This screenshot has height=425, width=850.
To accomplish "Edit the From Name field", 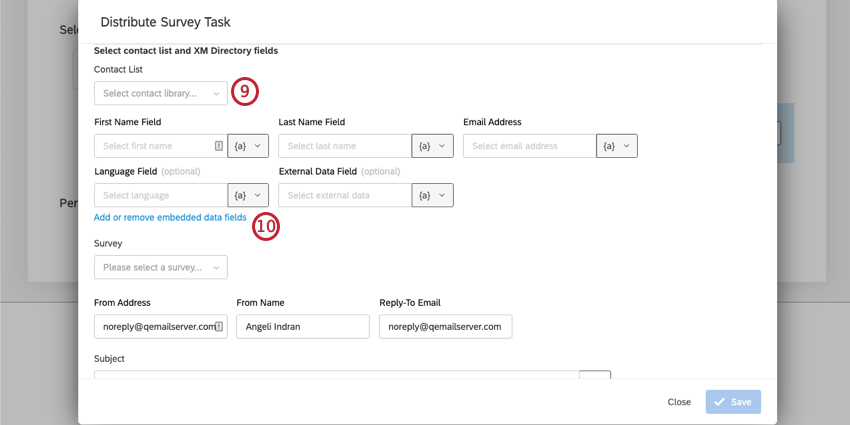I will click(302, 327).
